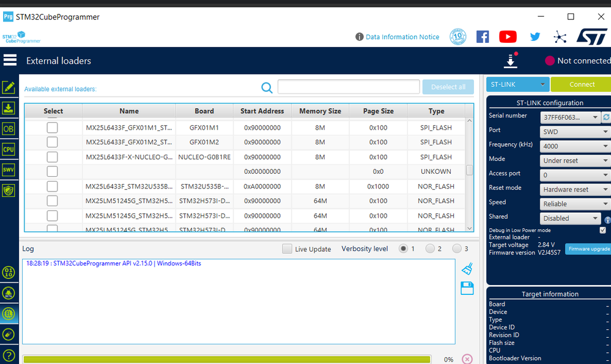
Task: Refresh the ST-LINK serial number list
Action: click(606, 117)
